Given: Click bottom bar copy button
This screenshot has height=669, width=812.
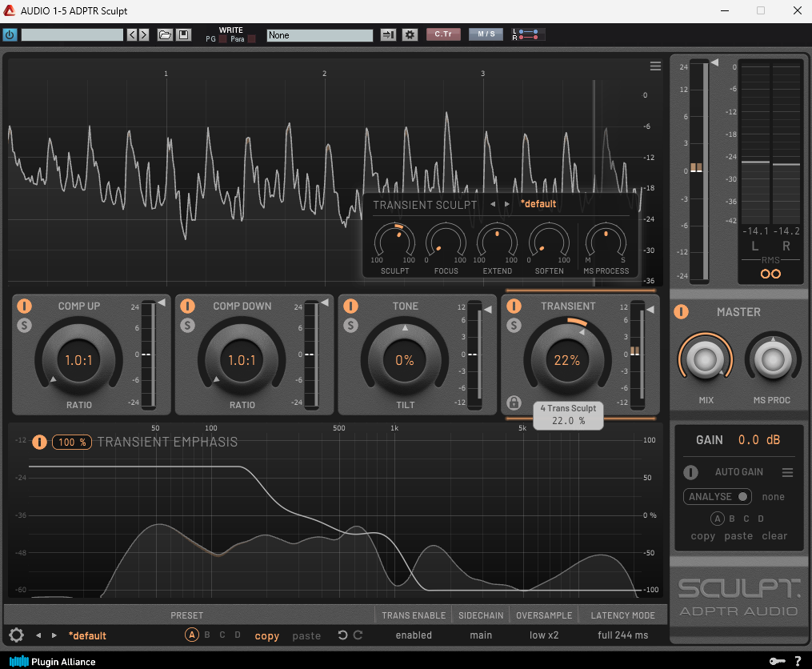Looking at the screenshot, I should point(266,636).
